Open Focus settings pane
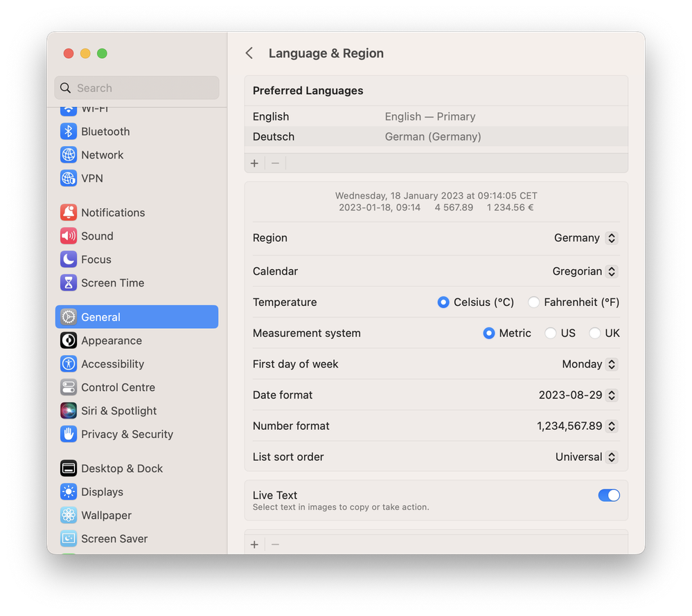 click(x=137, y=260)
